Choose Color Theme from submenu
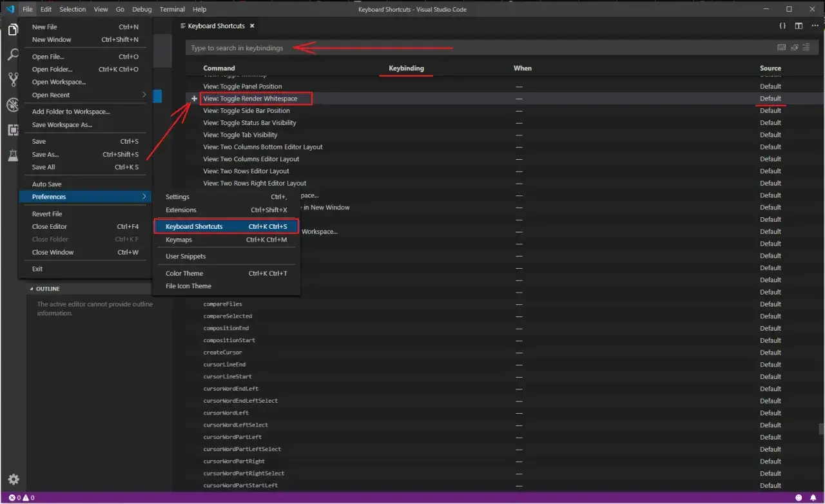This screenshot has width=825, height=504. (226, 273)
